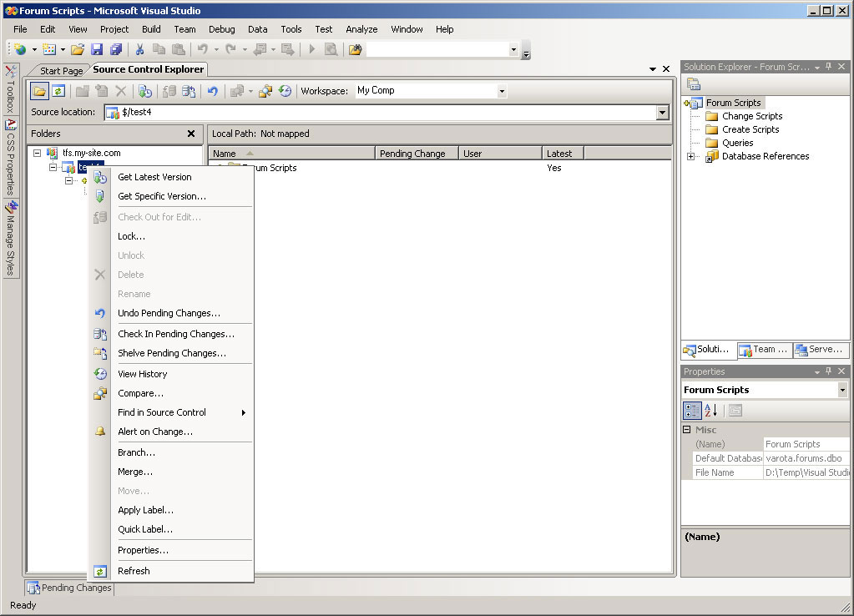Click the Copy icon in main toolbar

[159, 49]
